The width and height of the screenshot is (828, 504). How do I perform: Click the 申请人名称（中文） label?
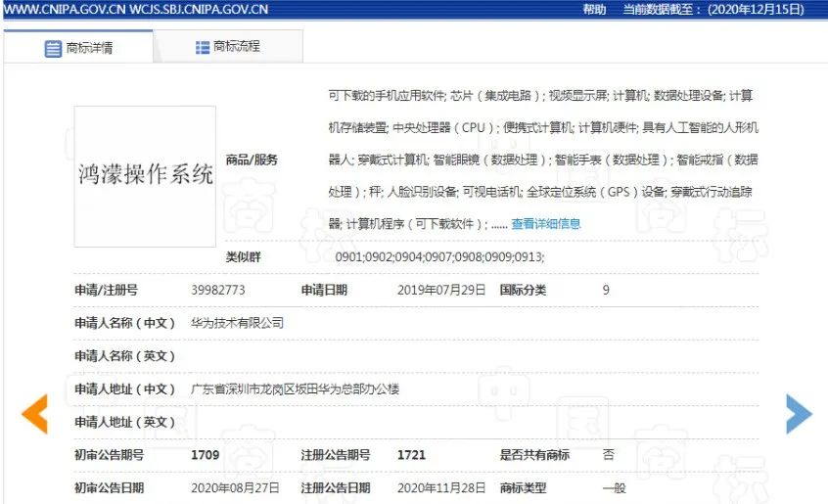(124, 322)
